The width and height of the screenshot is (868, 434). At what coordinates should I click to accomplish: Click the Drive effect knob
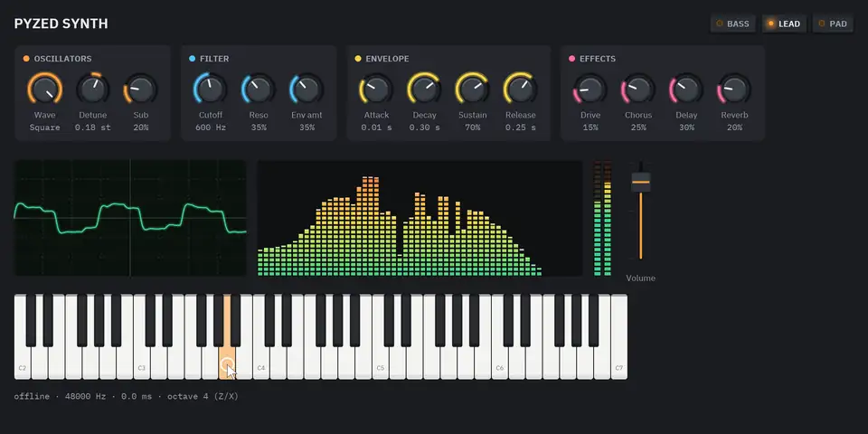coord(590,89)
